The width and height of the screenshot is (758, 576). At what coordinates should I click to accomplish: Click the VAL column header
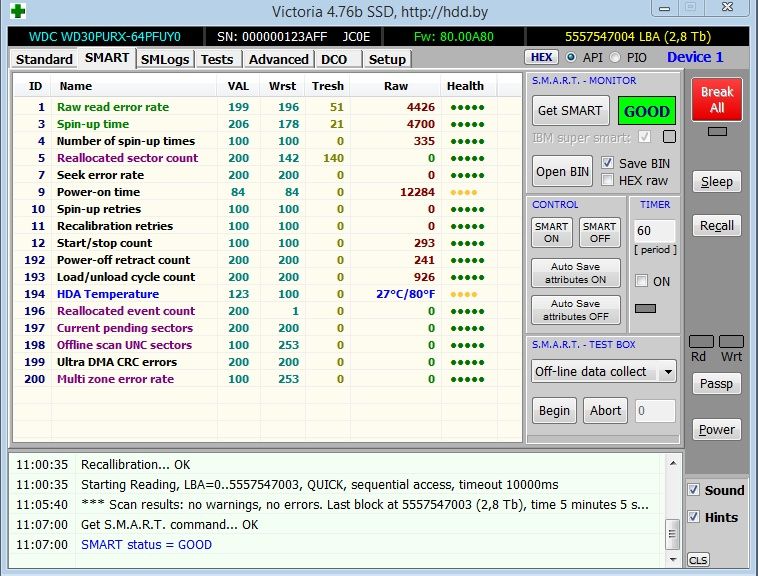(x=238, y=86)
